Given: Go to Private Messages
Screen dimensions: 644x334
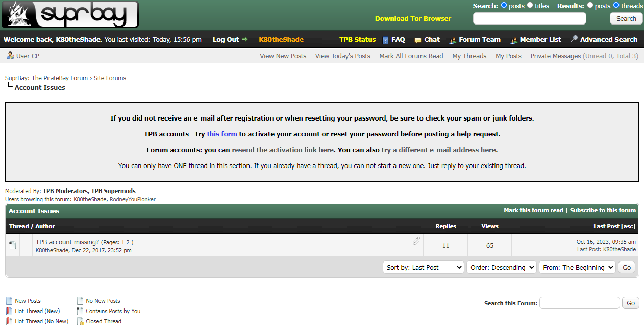Looking at the screenshot, I should click(x=555, y=56).
